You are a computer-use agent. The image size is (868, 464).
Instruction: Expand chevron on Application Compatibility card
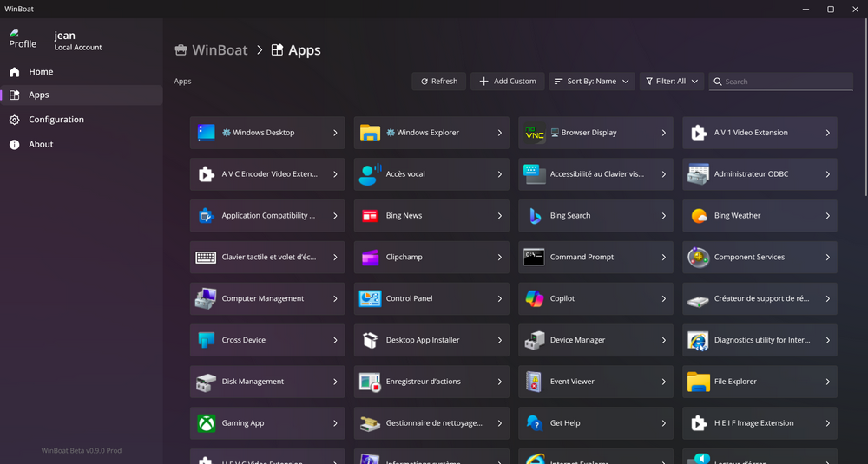coord(335,216)
